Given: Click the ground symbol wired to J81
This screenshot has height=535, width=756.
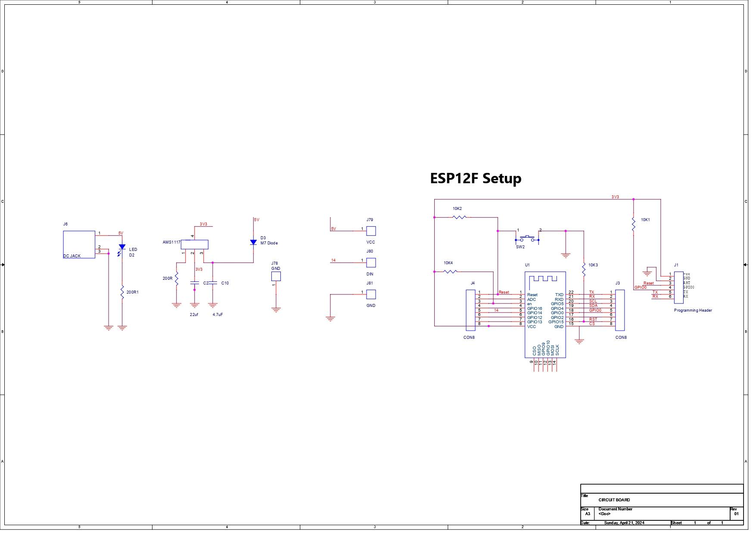Looking at the screenshot, I should pos(330,319).
